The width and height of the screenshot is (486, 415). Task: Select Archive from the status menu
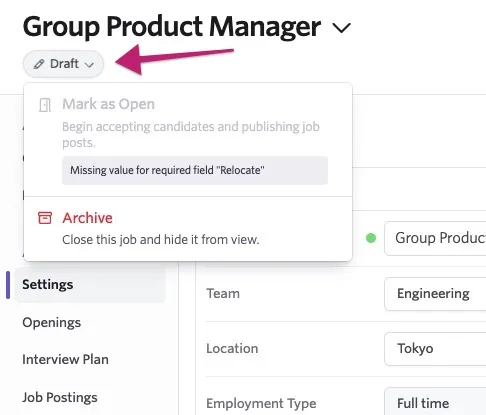[188, 229]
